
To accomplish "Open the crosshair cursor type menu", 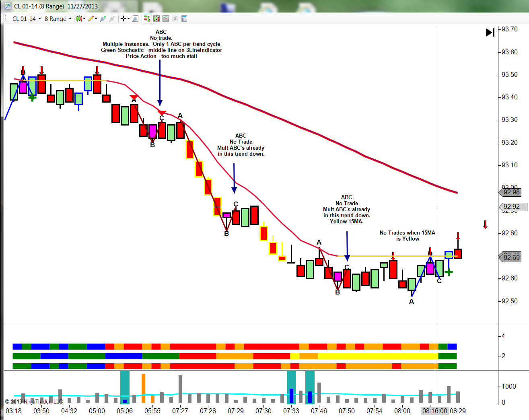I will coord(125,19).
